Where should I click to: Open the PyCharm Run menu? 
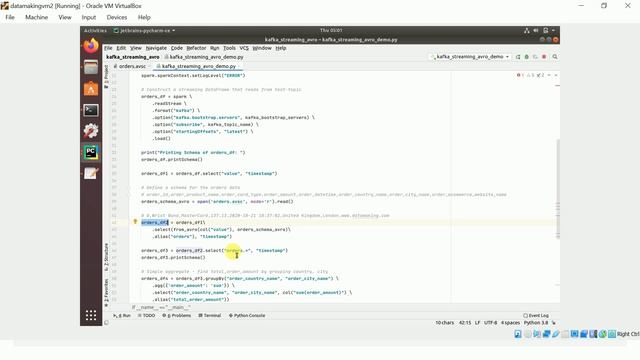click(215, 48)
